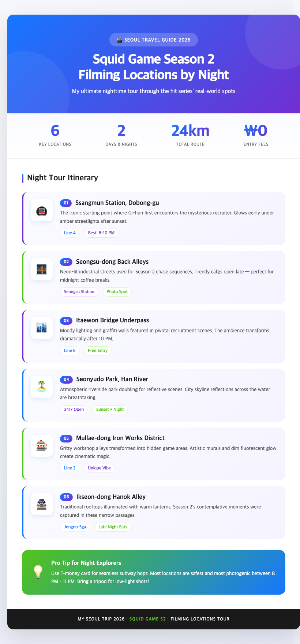Open the Squid Game S2 footer link
The width and height of the screenshot is (300, 644).
[147, 619]
